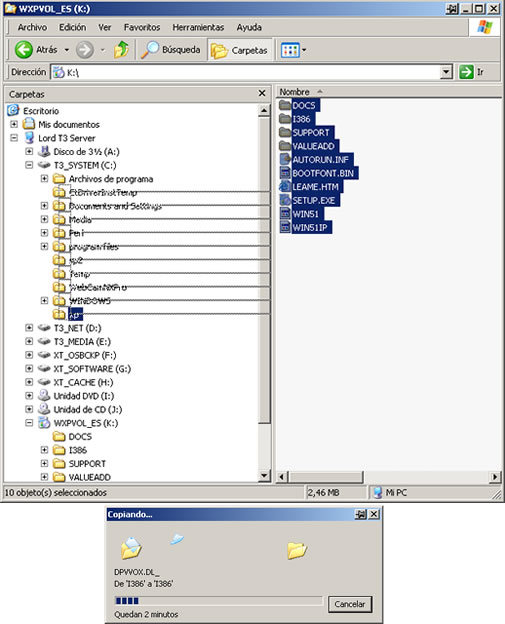Open the Atrás history dropdown arrow
505x624 pixels.
66,50
